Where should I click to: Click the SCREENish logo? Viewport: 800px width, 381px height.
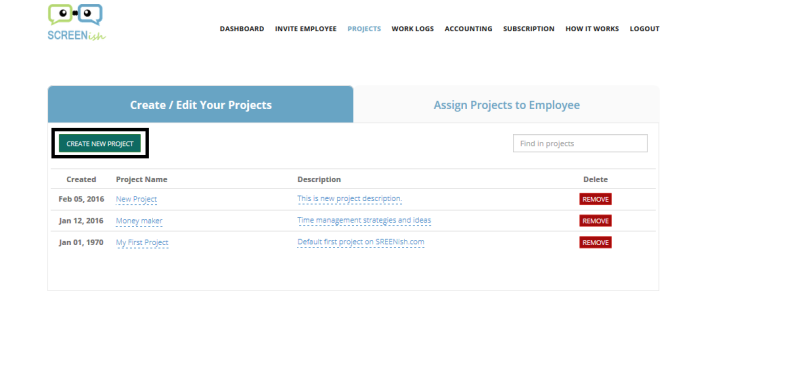coord(77,22)
